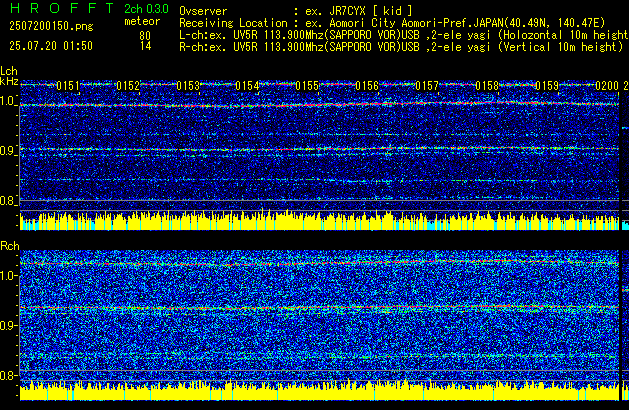Click the 0158 time marker
The height and width of the screenshot is (410, 629).
click(x=487, y=86)
